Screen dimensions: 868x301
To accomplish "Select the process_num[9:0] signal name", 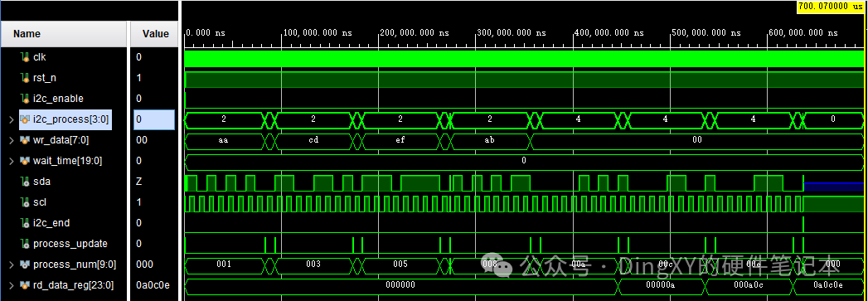I will [x=75, y=265].
